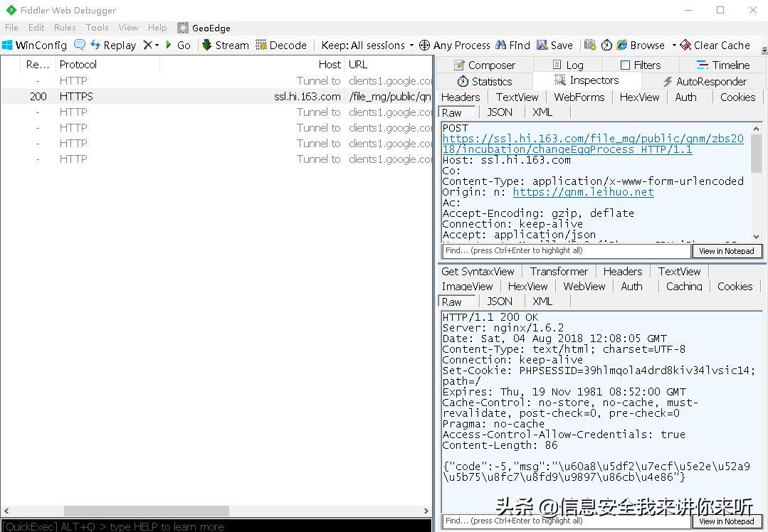Click Clear Cache in toolbar
768x532 pixels.
point(715,45)
